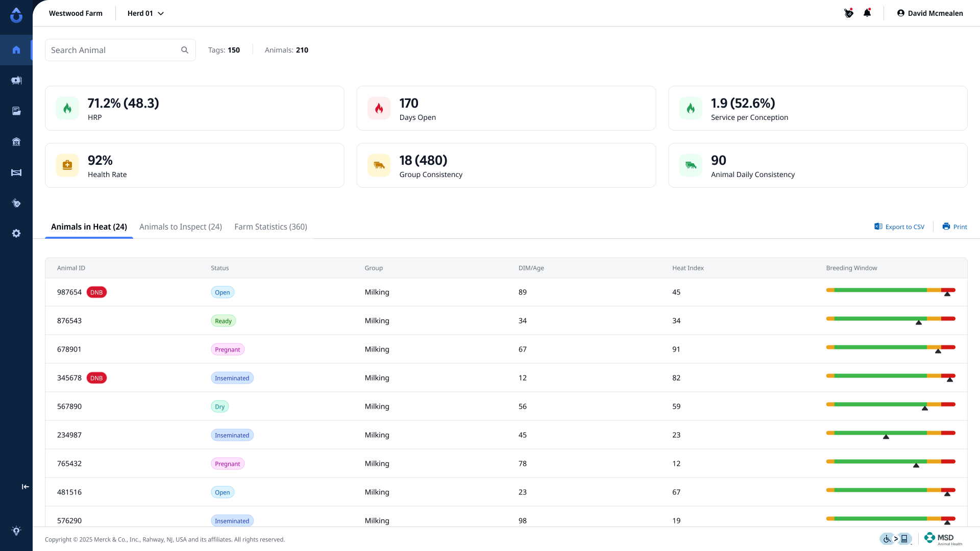Click the Search Animal input field
This screenshot has width=980, height=551.
[113, 50]
